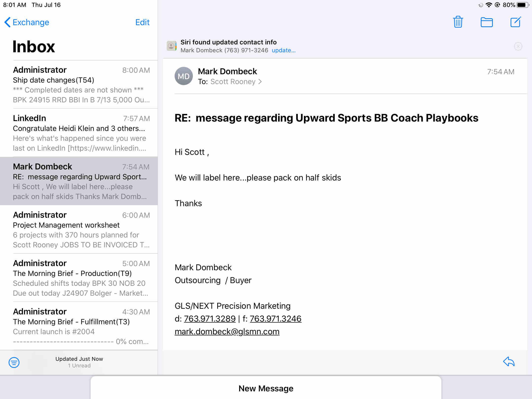This screenshot has height=399, width=532.
Task: Tap the direct phone number 763.971.3289
Action: [x=210, y=319]
